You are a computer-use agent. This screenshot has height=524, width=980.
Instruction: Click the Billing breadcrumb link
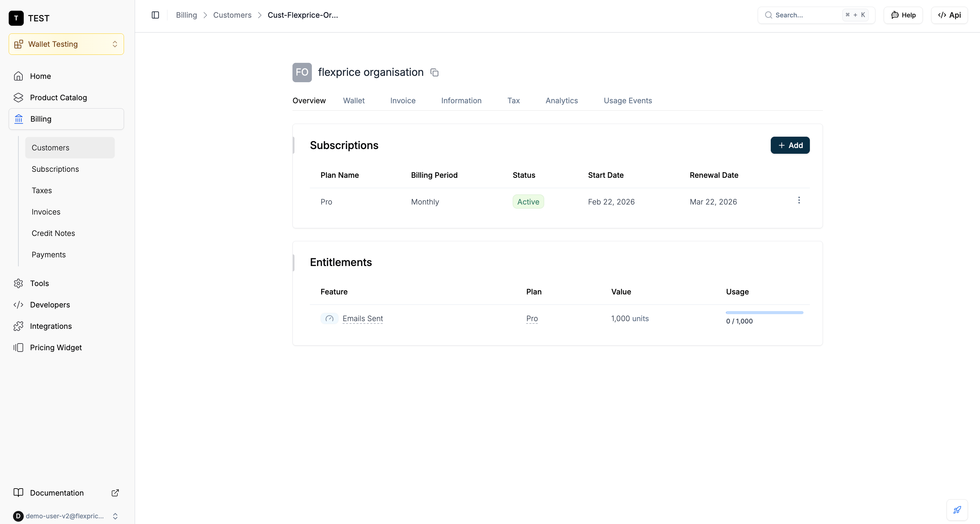187,15
